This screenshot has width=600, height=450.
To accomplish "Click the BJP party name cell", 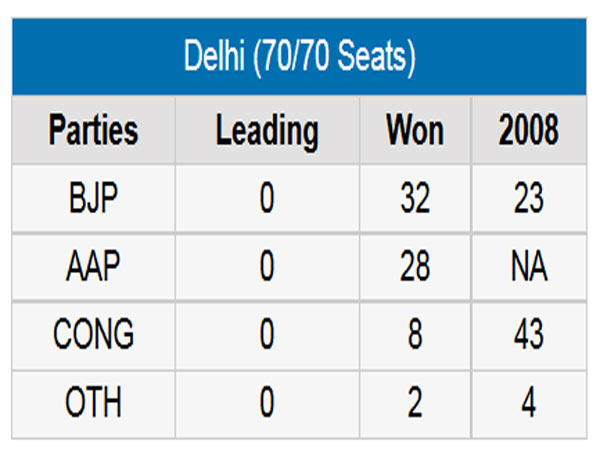I will coord(94,198).
